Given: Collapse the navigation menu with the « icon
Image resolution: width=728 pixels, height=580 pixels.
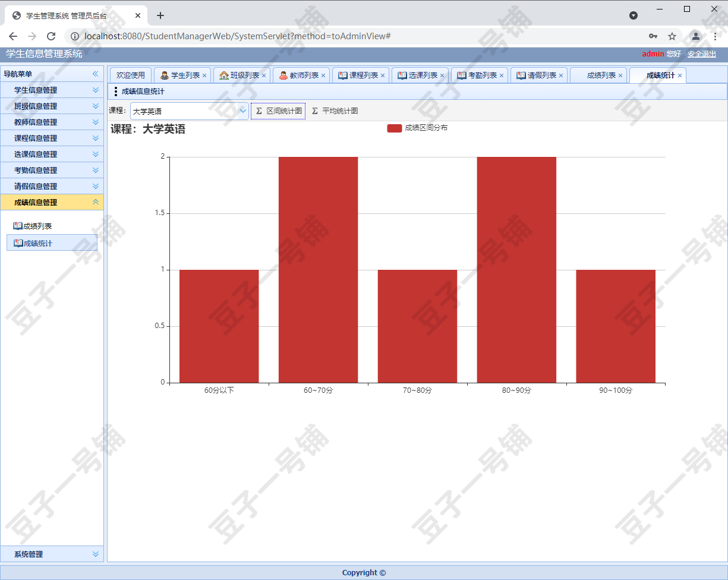Looking at the screenshot, I should (x=95, y=74).
